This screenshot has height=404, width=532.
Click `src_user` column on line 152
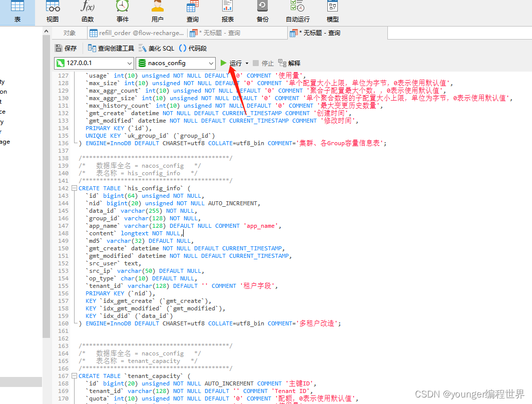(x=103, y=263)
